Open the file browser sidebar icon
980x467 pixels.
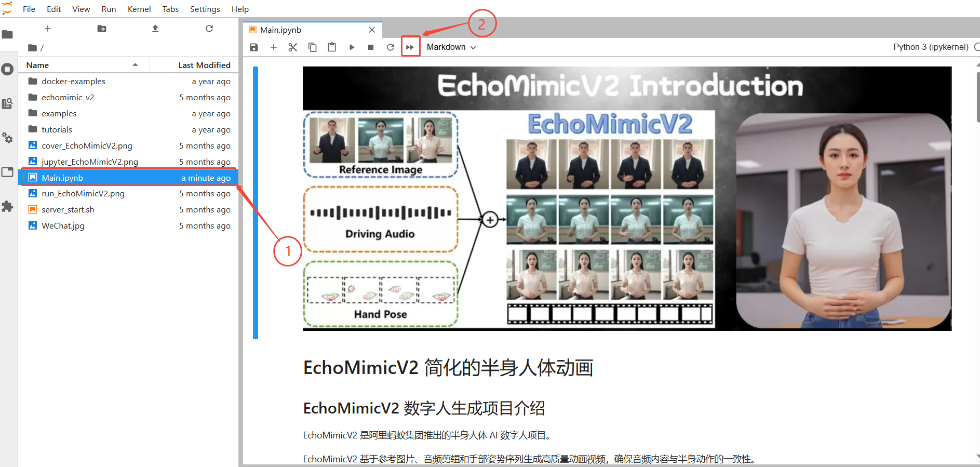[8, 35]
